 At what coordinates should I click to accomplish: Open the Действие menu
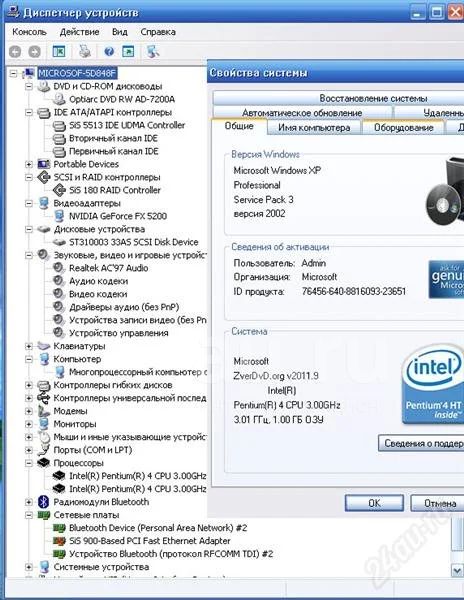click(x=79, y=32)
